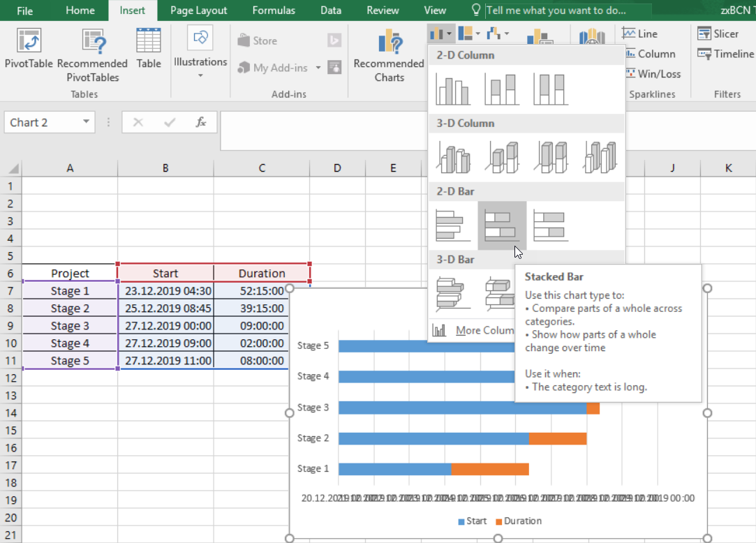This screenshot has height=543, width=756.
Task: Open Recommended Charts
Action: coord(389,57)
